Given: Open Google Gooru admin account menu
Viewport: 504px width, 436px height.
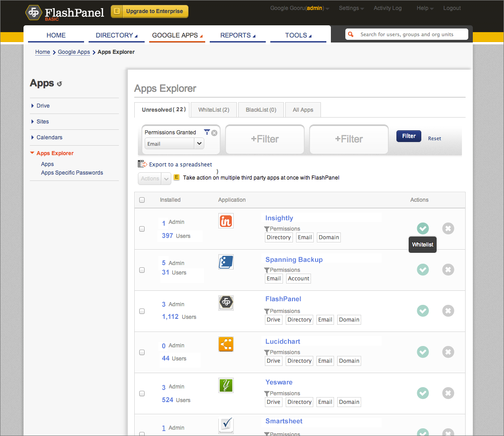Looking at the screenshot, I should pyautogui.click(x=300, y=8).
